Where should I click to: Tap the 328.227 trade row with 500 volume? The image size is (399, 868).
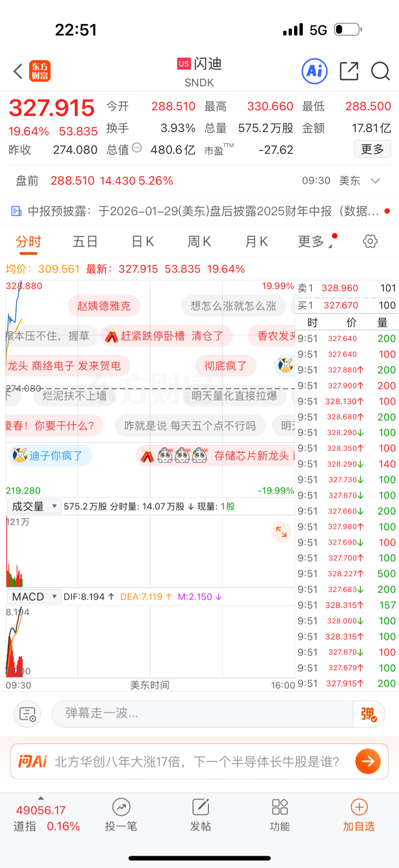coord(347,574)
